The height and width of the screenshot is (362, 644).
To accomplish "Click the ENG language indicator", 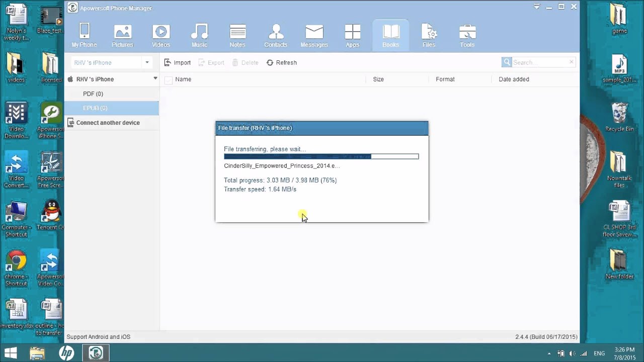I will (x=599, y=354).
